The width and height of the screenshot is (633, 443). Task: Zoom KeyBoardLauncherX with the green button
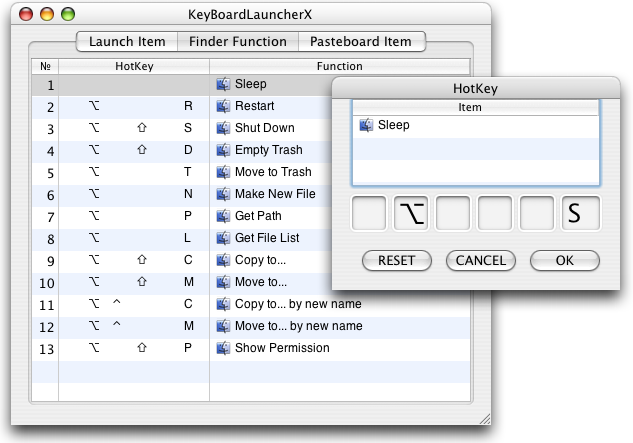(x=68, y=14)
